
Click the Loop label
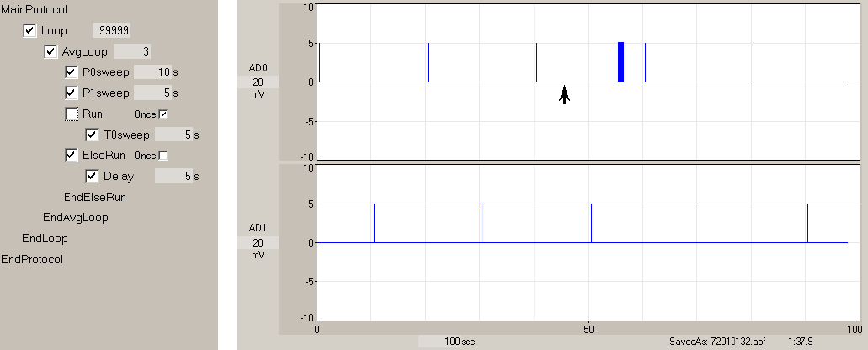pyautogui.click(x=54, y=31)
